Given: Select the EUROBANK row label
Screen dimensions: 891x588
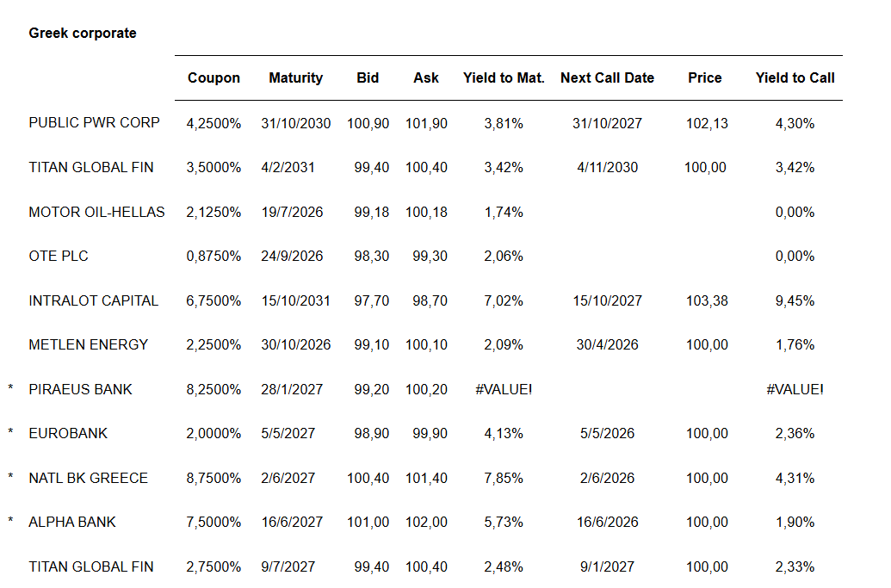Looking at the screenshot, I should [68, 433].
